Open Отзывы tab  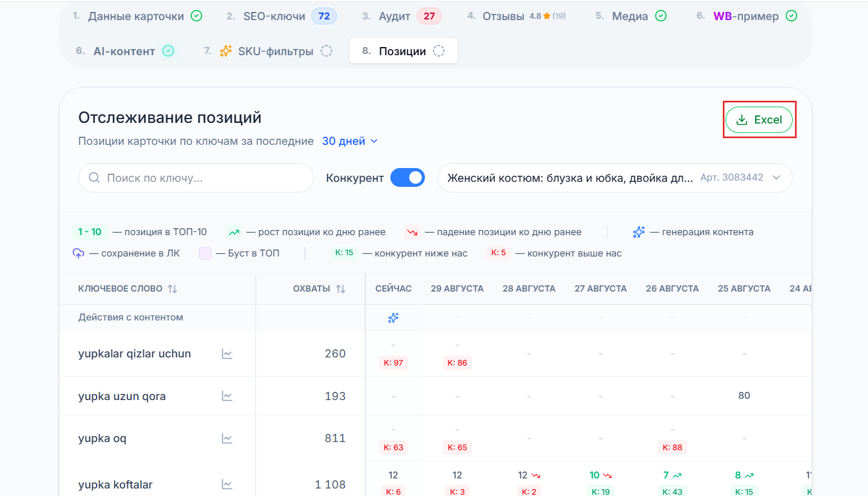[x=517, y=16]
